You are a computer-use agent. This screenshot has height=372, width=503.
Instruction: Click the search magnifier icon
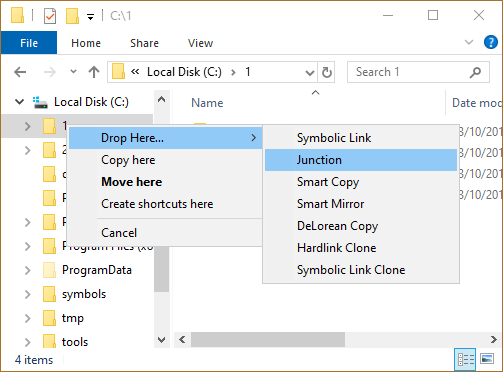pos(475,72)
